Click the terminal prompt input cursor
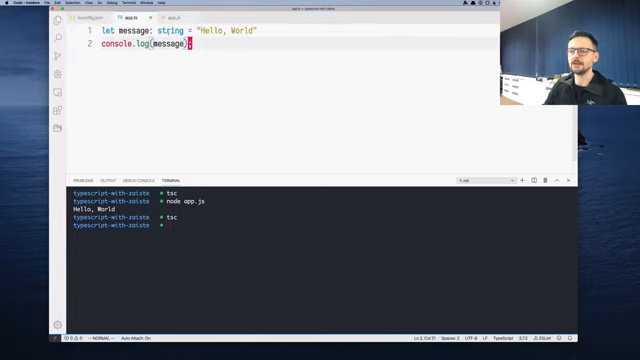The width and height of the screenshot is (640, 360). coord(168,225)
